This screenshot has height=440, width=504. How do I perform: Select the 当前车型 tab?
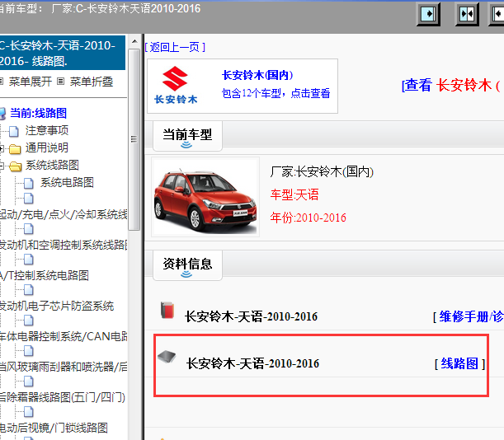[x=187, y=136]
